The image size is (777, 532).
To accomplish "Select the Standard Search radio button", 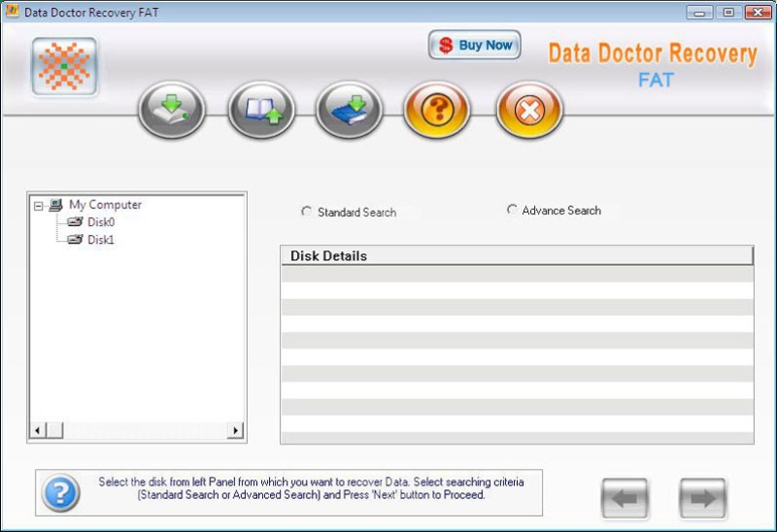I will [306, 212].
